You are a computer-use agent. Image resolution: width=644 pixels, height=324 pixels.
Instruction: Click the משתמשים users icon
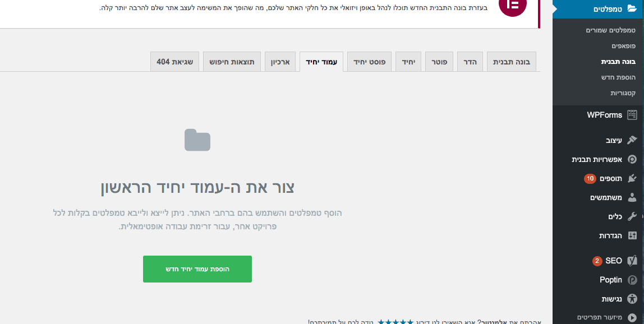click(632, 198)
